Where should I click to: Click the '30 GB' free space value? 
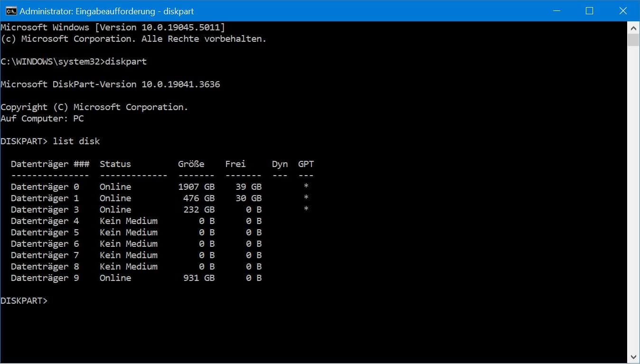coord(249,198)
